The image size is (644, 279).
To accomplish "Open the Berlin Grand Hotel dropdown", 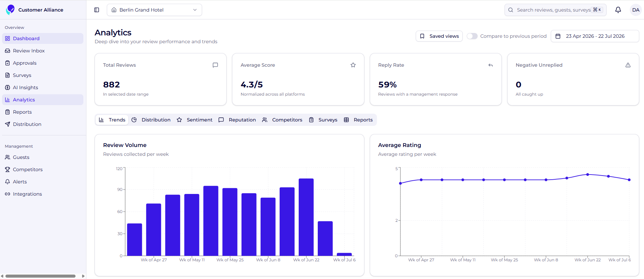I will pyautogui.click(x=154, y=10).
